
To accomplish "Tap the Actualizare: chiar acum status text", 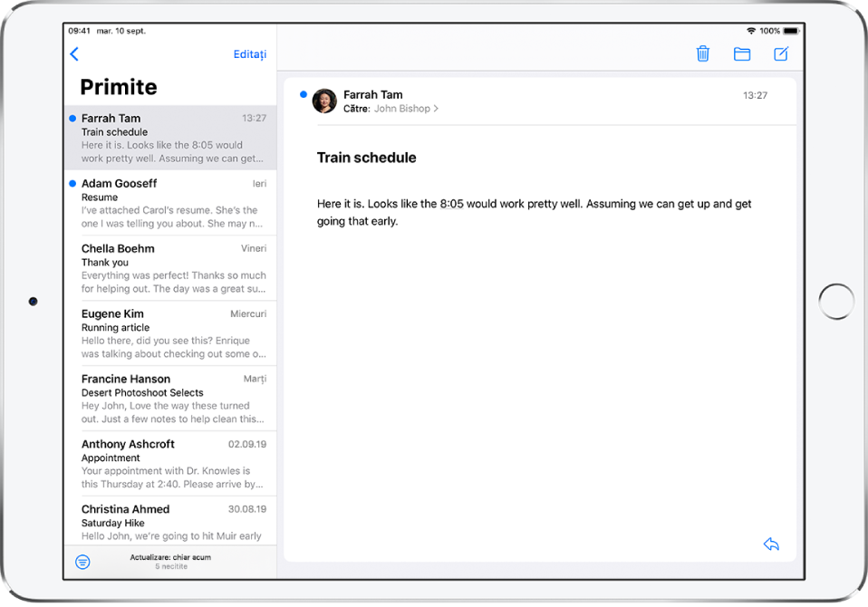I will 170,557.
